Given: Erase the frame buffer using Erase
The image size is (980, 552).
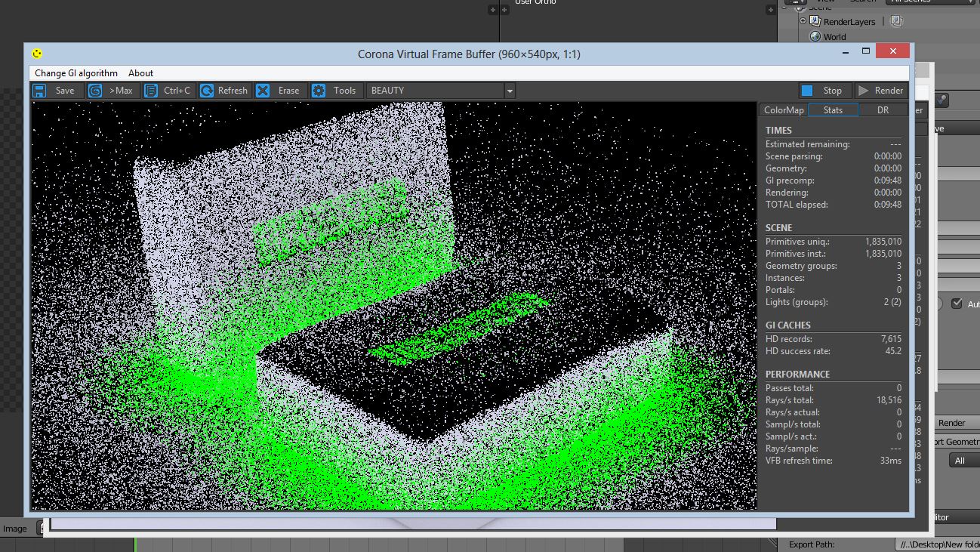Looking at the screenshot, I should [x=279, y=91].
